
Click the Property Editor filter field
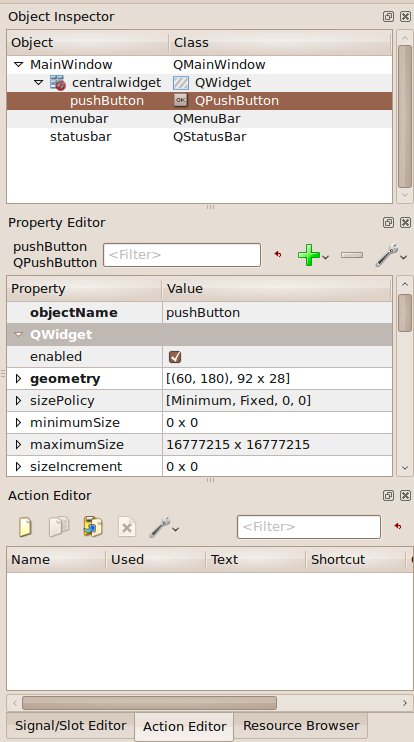[x=182, y=255]
